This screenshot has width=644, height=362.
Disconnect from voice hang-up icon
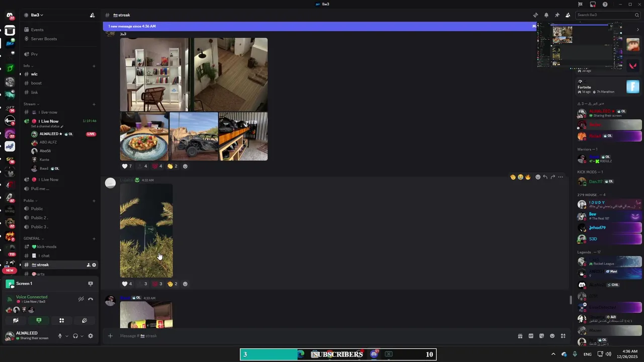click(91, 299)
